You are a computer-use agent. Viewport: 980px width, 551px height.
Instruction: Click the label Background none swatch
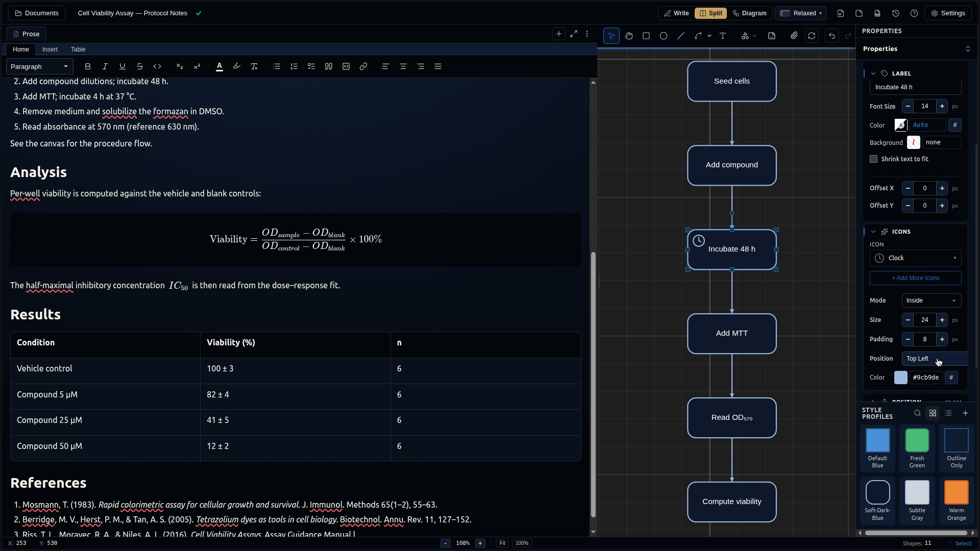913,142
